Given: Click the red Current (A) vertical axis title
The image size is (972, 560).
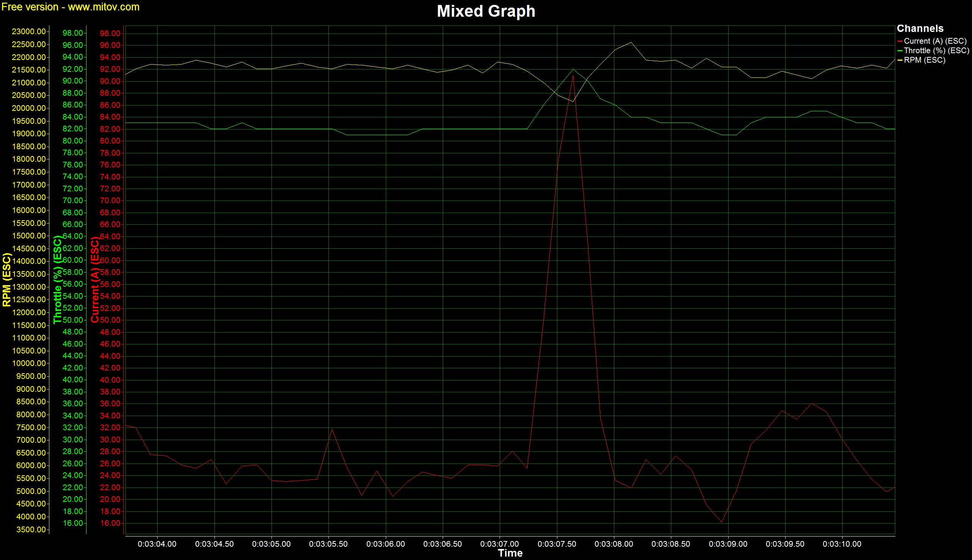Looking at the screenshot, I should tap(95, 279).
